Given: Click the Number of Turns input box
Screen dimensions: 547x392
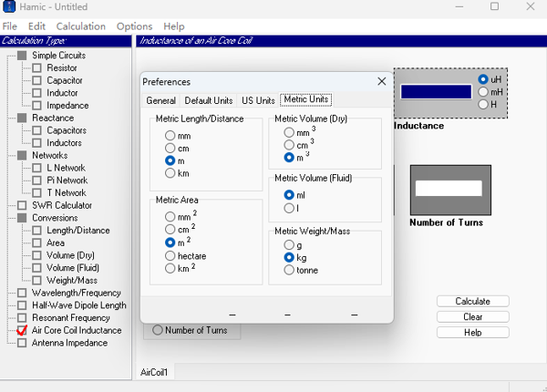Looking at the screenshot, I should [x=448, y=188].
